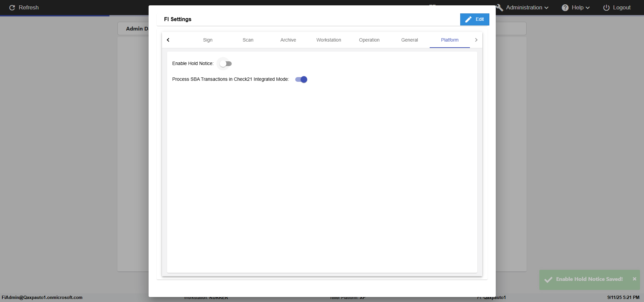The width and height of the screenshot is (644, 302).
Task: Select the Workstation tab
Action: point(329,40)
